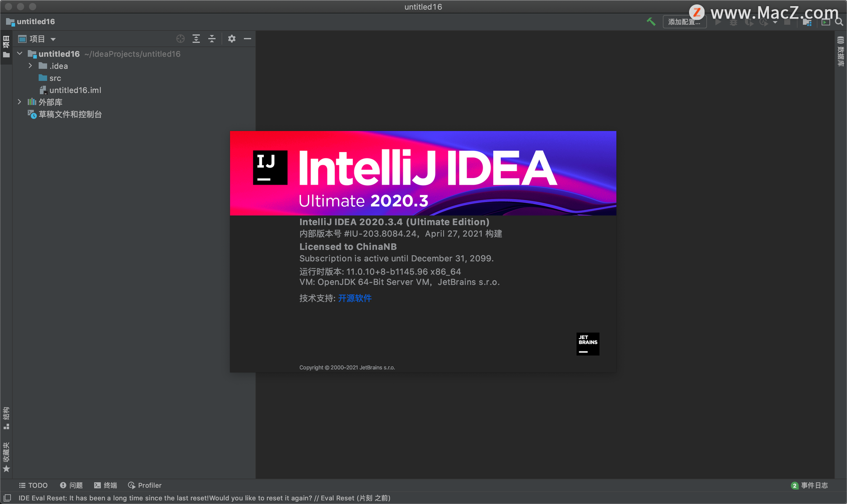This screenshot has height=504, width=847.
Task: Collapse the untitled16 root tree node
Action: (20, 53)
